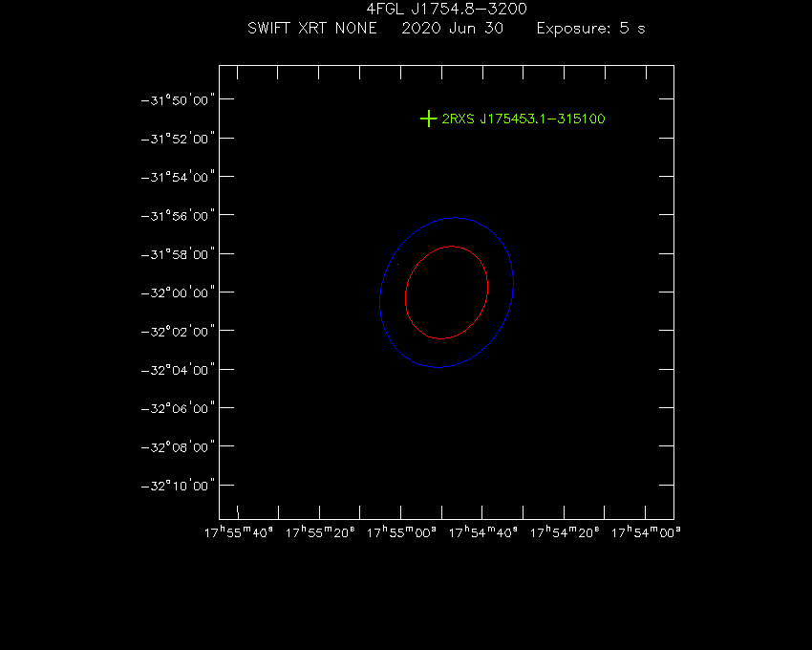This screenshot has width=812, height=650.
Task: Click the -31°52'00" declination label
Action: (178, 139)
